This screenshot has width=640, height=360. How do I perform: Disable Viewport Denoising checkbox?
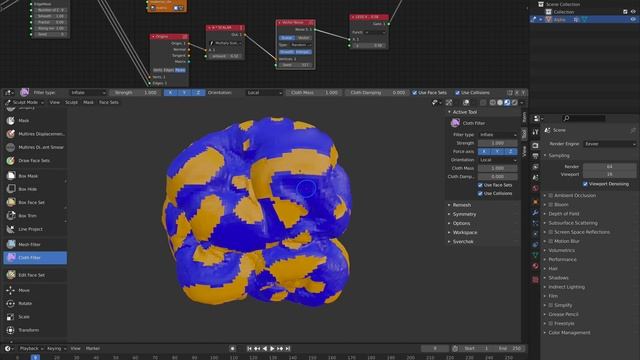pos(585,184)
